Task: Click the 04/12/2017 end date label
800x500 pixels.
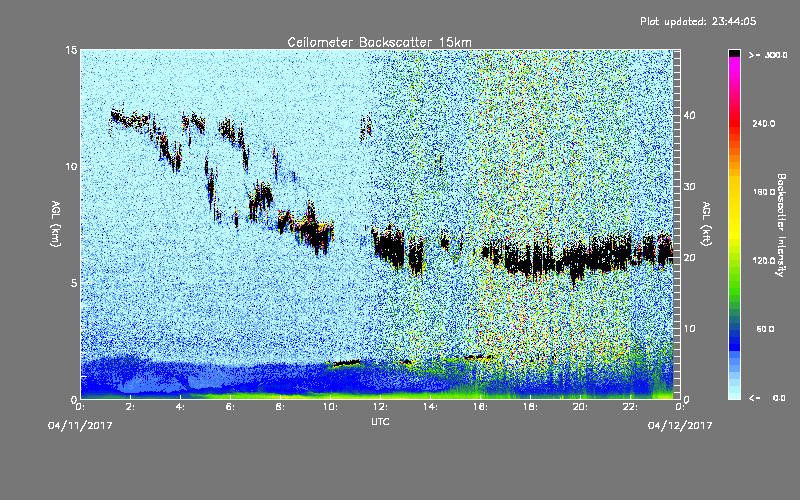Action: (x=680, y=426)
